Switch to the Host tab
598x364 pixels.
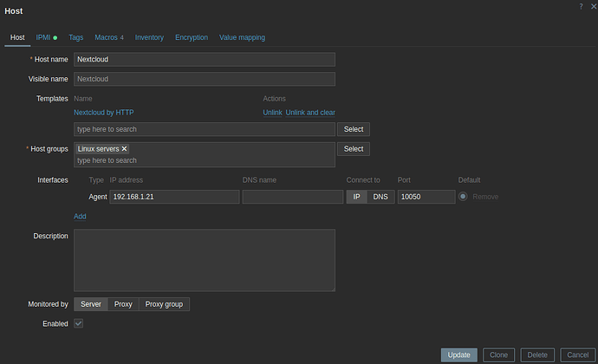coord(17,37)
